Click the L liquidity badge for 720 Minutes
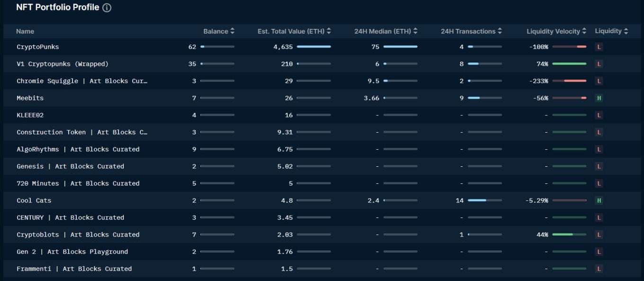The height and width of the screenshot is (281, 644). click(599, 183)
